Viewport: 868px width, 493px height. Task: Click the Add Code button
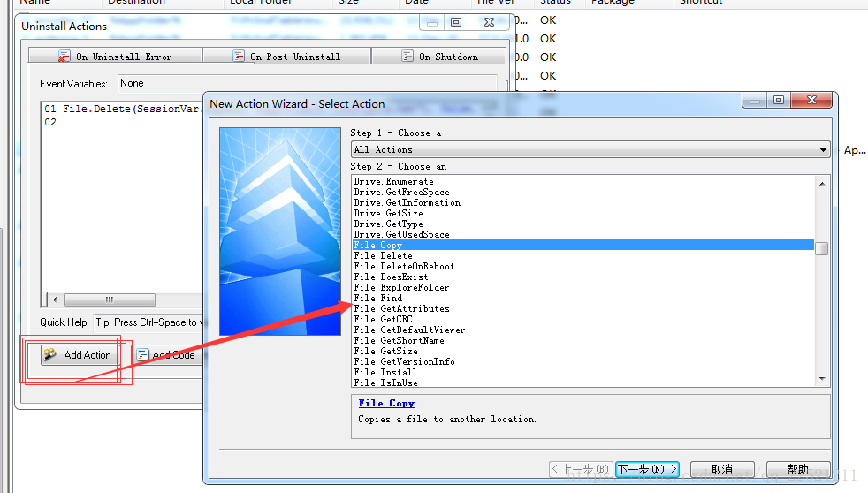coord(168,354)
